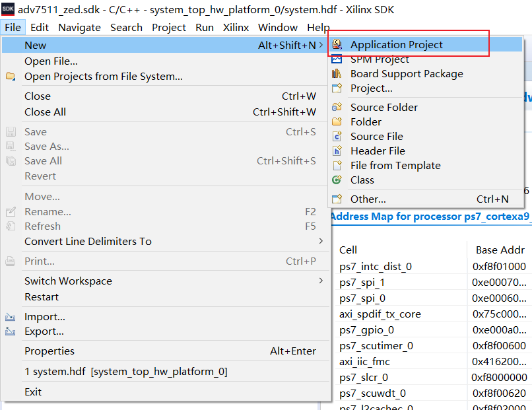Screen dimensions: 532x410
Task: Click the Xilinx SDK title bar icon
Action: (x=8, y=9)
